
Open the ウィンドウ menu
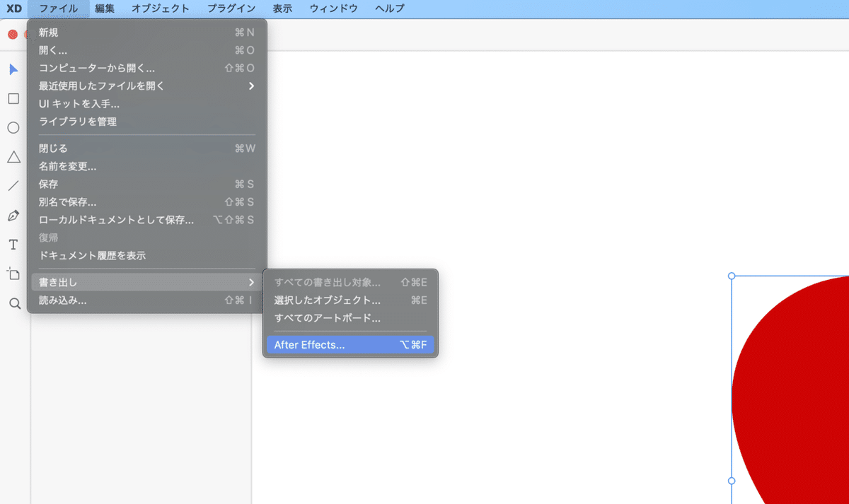(x=334, y=8)
